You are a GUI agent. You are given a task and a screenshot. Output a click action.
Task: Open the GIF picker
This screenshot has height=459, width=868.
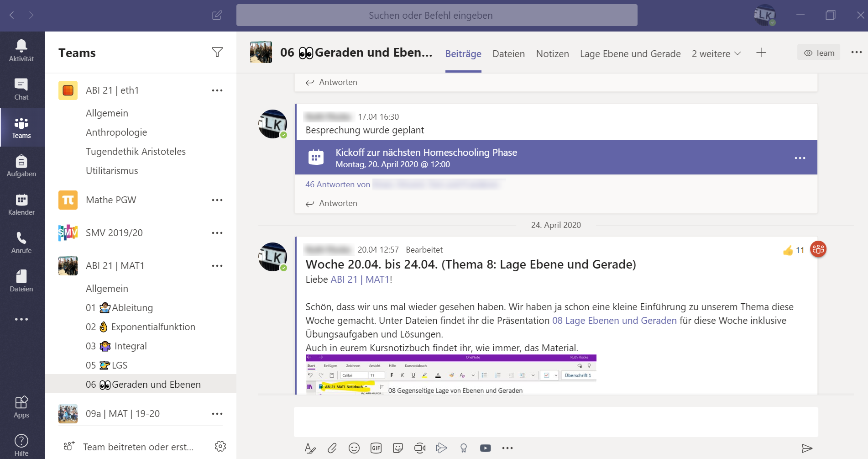pos(376,448)
